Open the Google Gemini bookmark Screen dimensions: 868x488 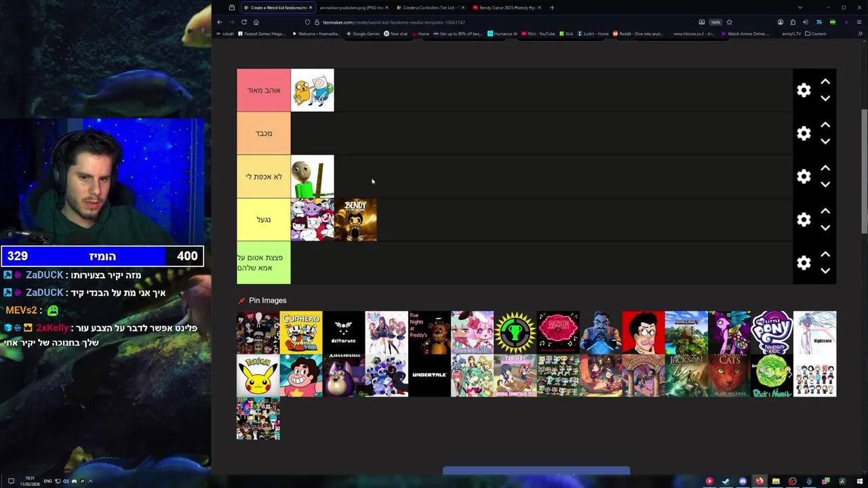363,34
